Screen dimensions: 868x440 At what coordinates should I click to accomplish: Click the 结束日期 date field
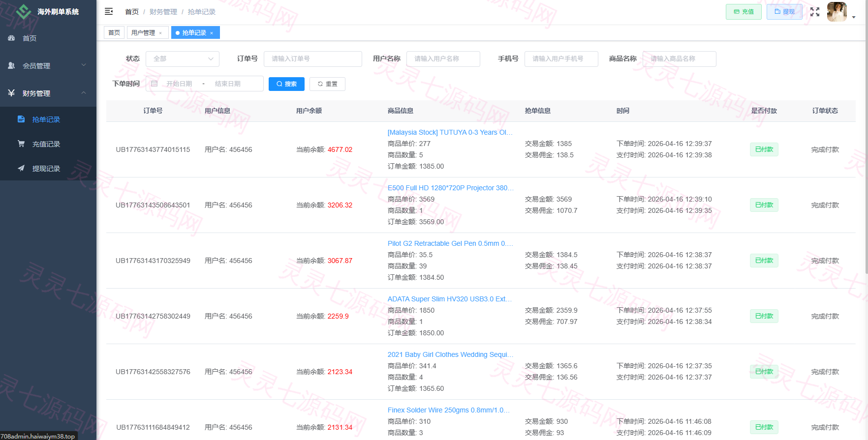pyautogui.click(x=228, y=84)
